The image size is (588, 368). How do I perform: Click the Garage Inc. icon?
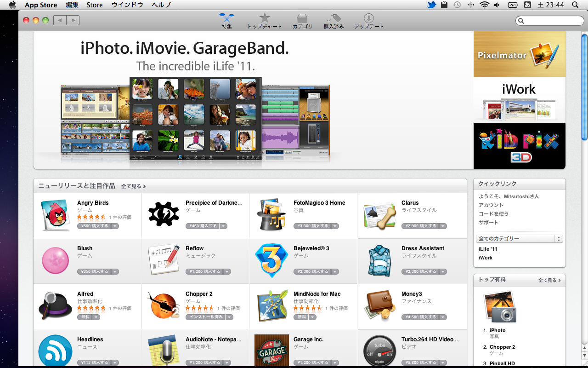271,351
